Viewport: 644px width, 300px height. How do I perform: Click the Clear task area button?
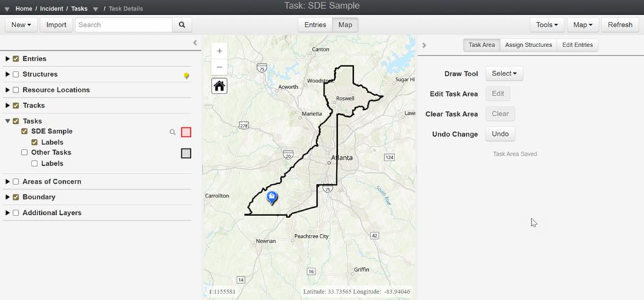click(x=500, y=114)
